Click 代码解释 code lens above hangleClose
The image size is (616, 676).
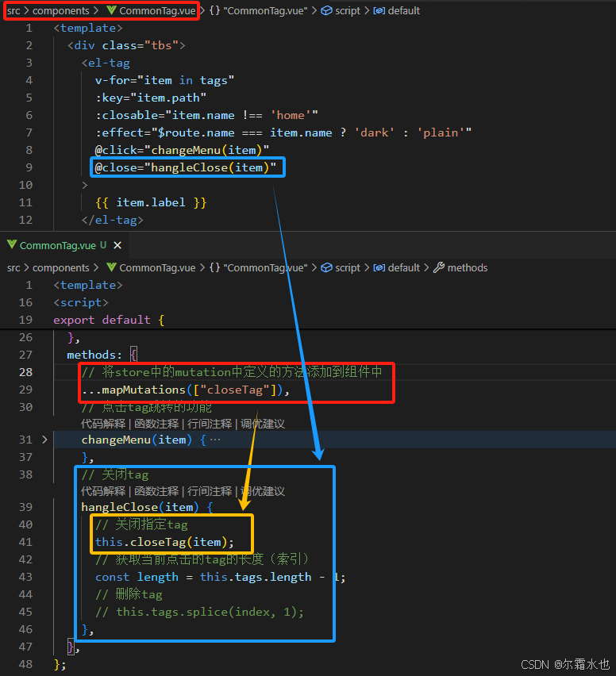[x=103, y=491]
